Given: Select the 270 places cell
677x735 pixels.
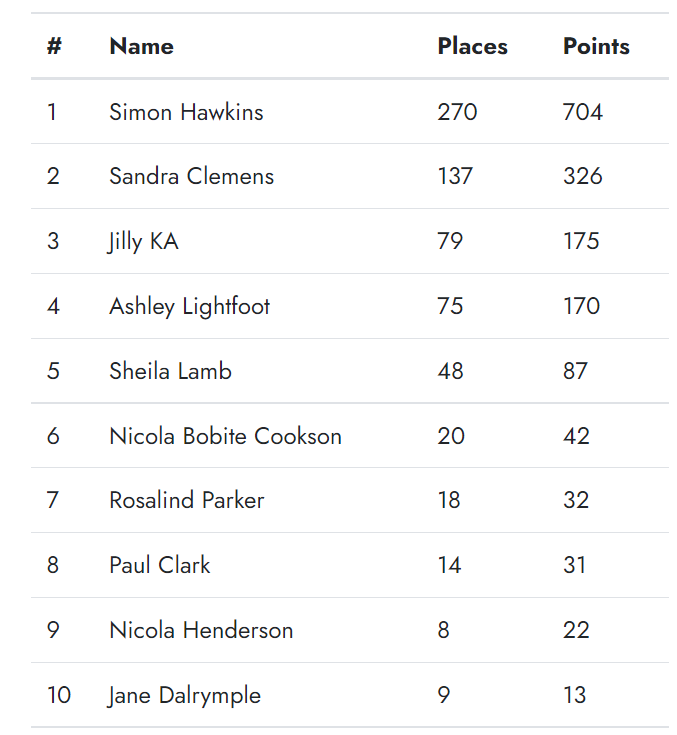Looking at the screenshot, I should tap(457, 111).
